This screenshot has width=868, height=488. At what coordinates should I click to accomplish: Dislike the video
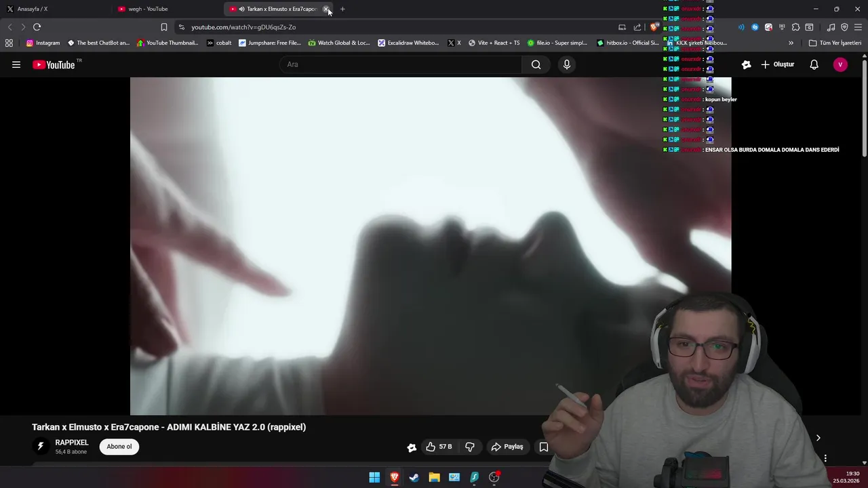[470, 447]
